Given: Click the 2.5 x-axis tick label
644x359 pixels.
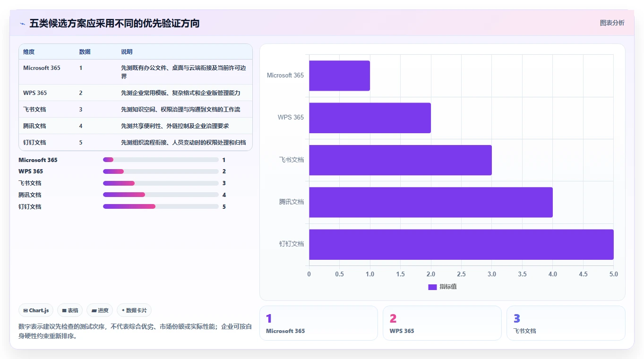Looking at the screenshot, I should coord(461,274).
